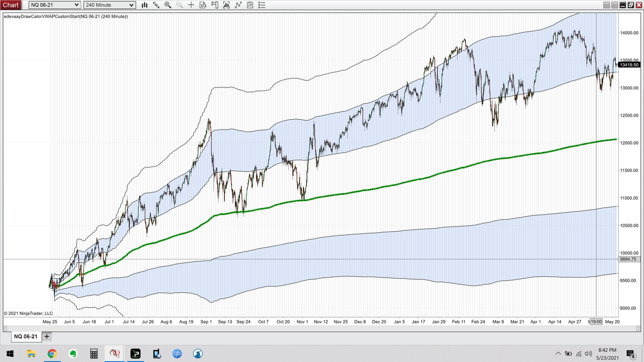
Task: Select the chart style icon
Action: tap(144, 5)
